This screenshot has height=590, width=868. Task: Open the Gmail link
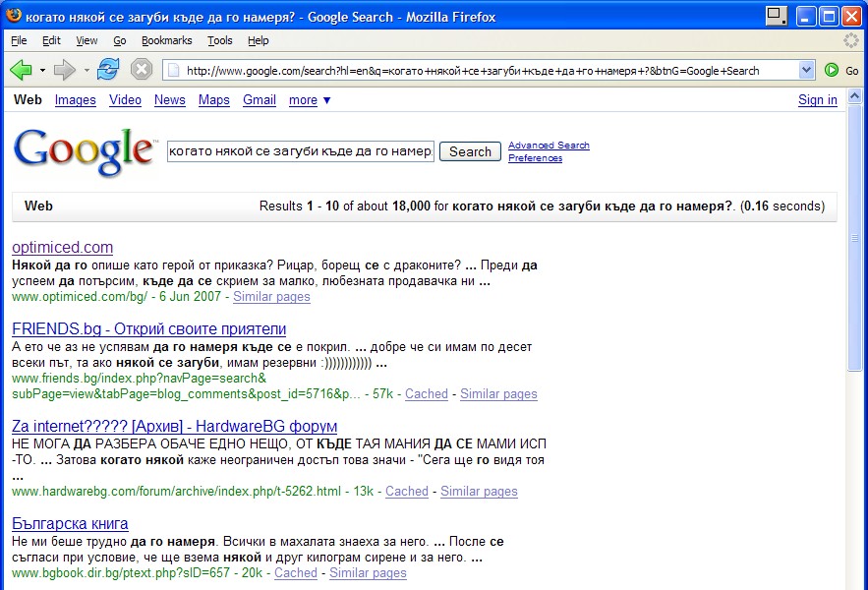[260, 100]
